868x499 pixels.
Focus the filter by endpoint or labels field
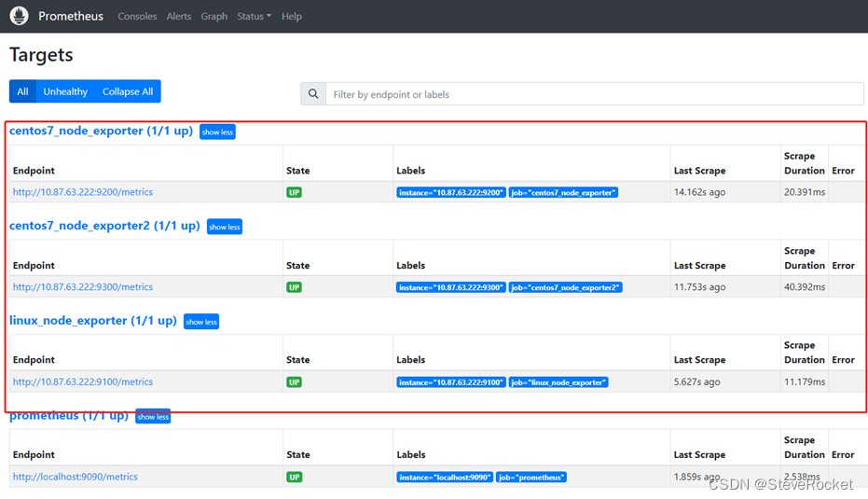pyautogui.click(x=595, y=94)
